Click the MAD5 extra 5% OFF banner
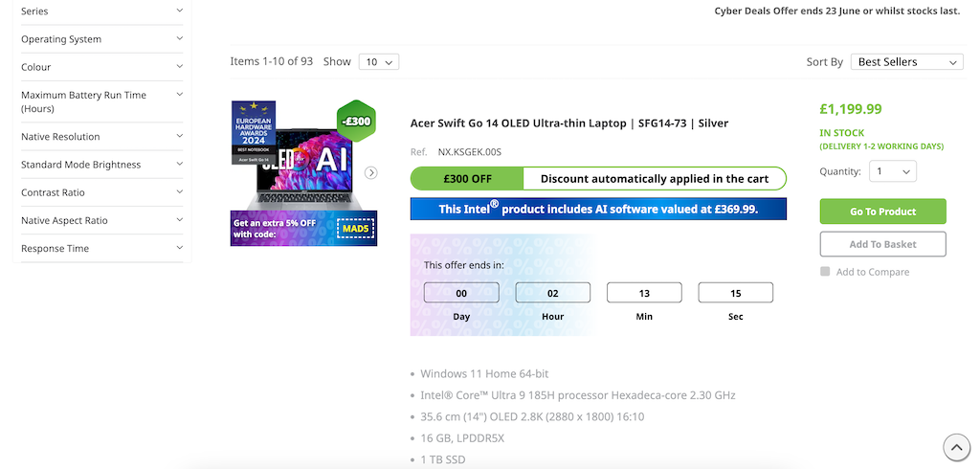Image resolution: width=980 pixels, height=469 pixels. tap(303, 228)
